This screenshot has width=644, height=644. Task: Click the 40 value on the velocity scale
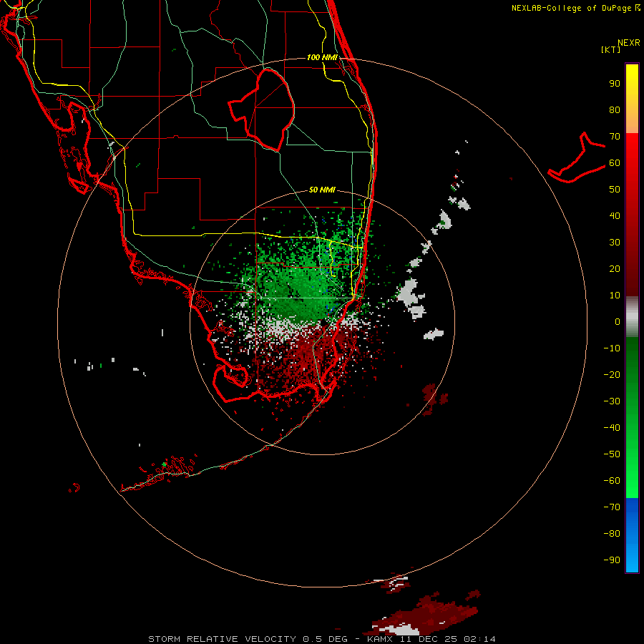(615, 216)
